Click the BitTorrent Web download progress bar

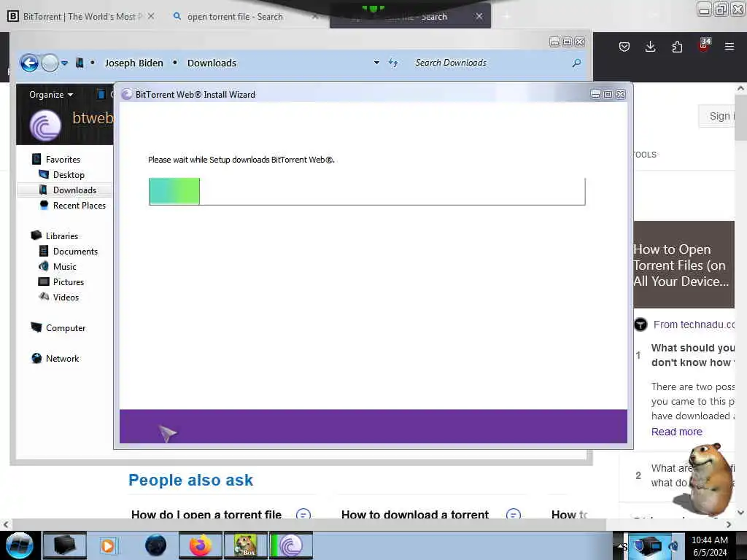point(367,192)
